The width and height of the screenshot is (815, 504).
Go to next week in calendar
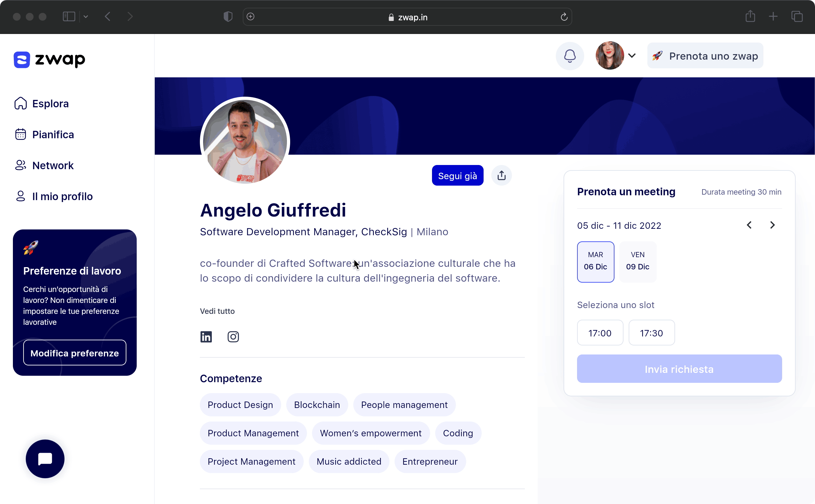[x=772, y=225]
